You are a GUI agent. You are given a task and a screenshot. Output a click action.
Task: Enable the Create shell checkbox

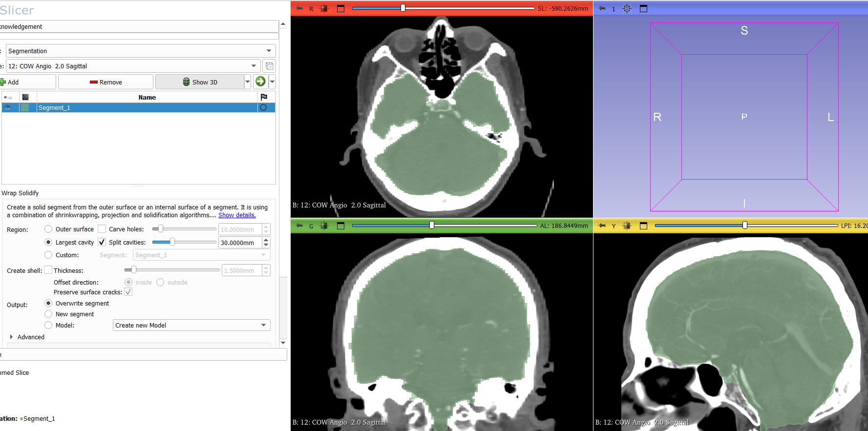tap(48, 270)
